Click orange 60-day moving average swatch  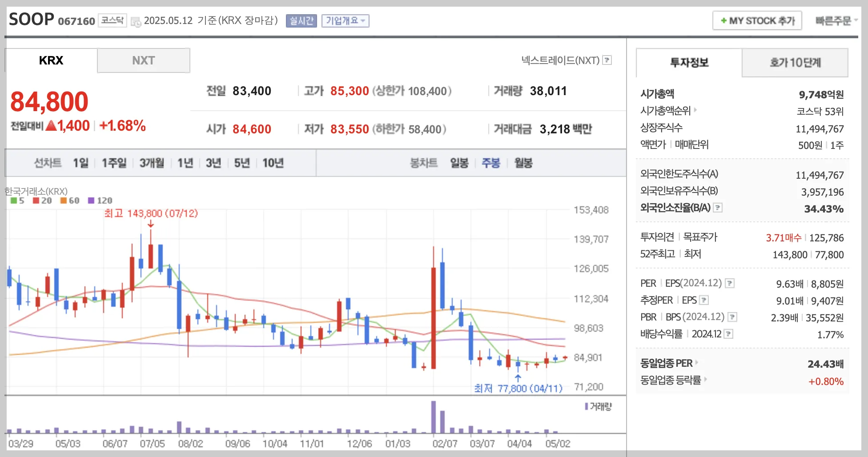point(64,200)
